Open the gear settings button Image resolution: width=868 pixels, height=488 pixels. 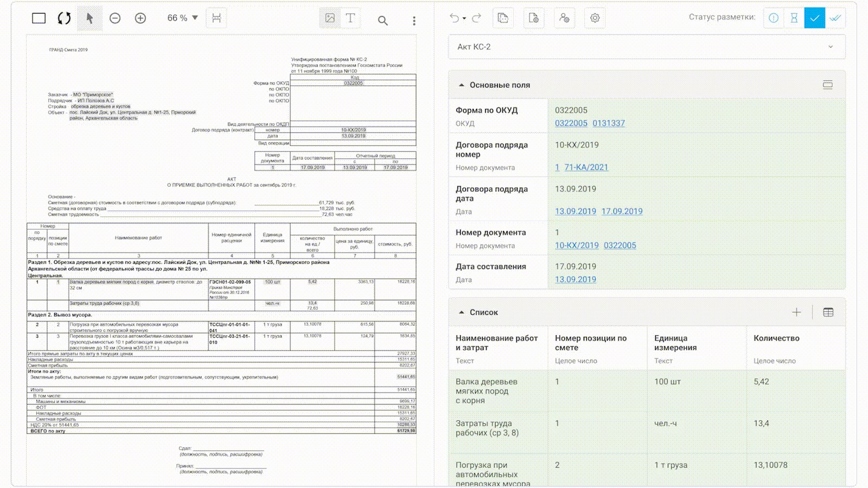coord(595,18)
